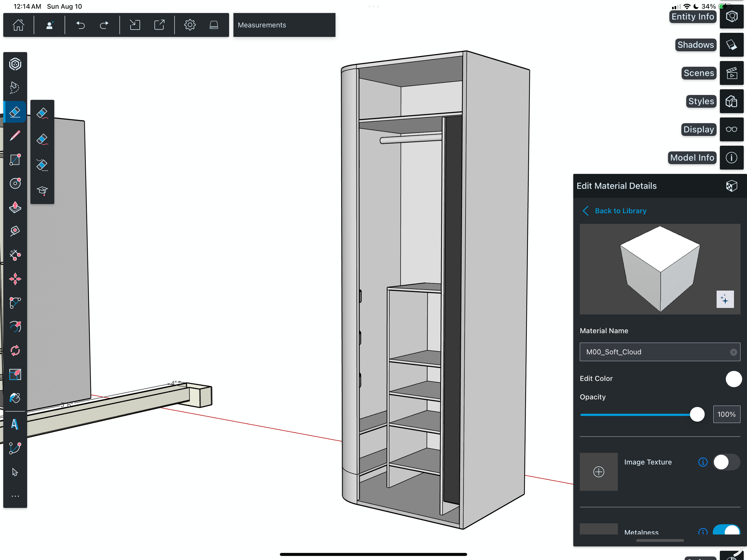747x560 pixels.
Task: Clear the material name text
Action: click(733, 352)
